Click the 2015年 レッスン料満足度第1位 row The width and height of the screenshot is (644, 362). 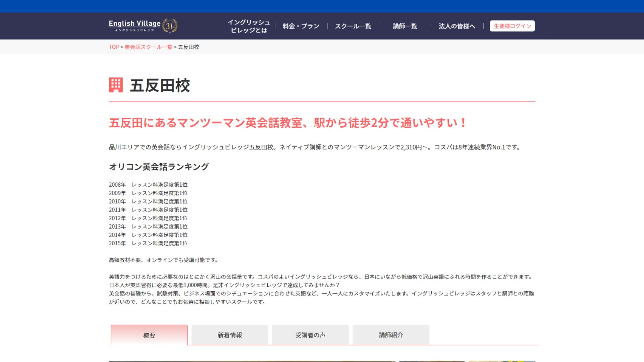pos(148,243)
